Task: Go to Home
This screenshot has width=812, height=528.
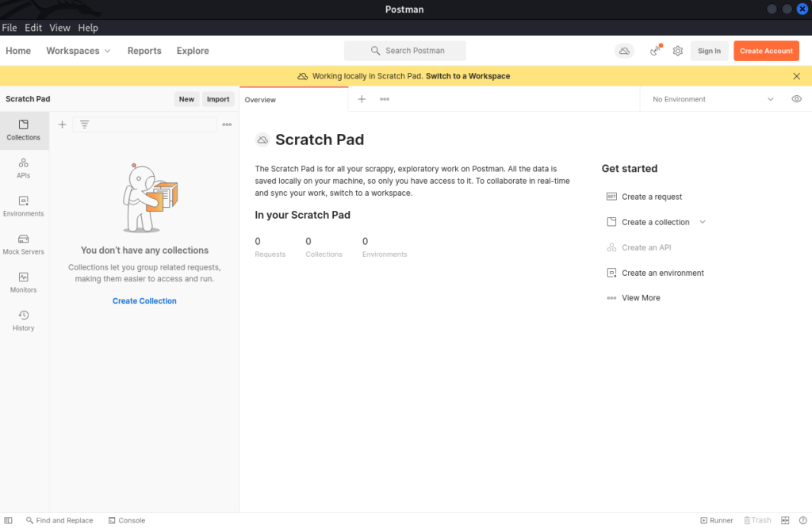Action: coord(18,51)
